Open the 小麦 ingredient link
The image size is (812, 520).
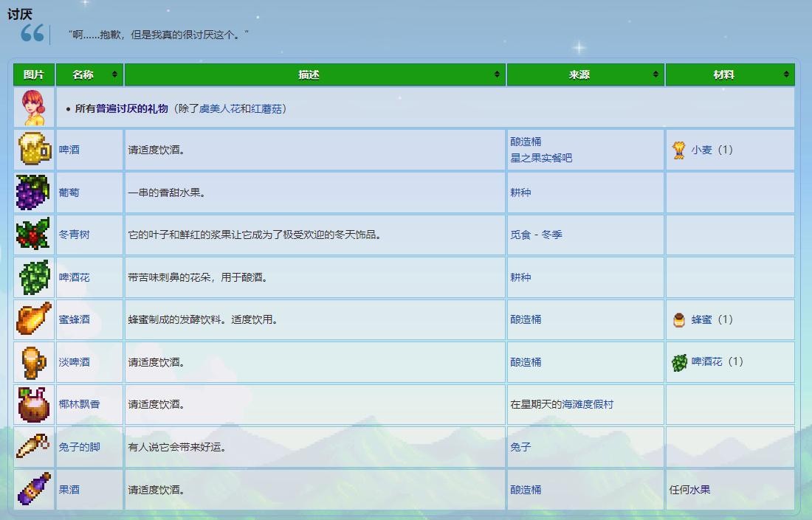point(701,150)
